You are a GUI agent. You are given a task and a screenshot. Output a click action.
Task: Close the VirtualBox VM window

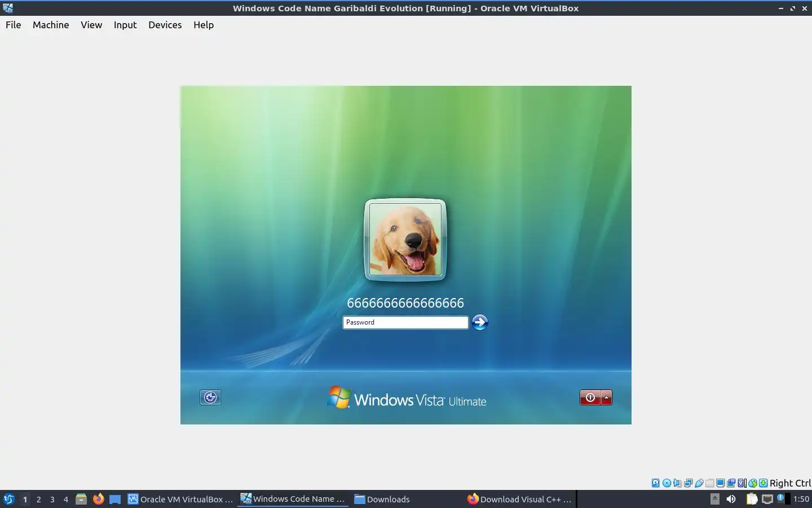(805, 8)
